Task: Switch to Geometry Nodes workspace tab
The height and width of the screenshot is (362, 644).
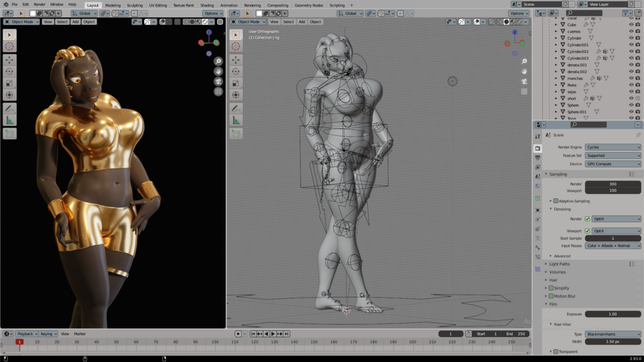Action: tap(309, 5)
